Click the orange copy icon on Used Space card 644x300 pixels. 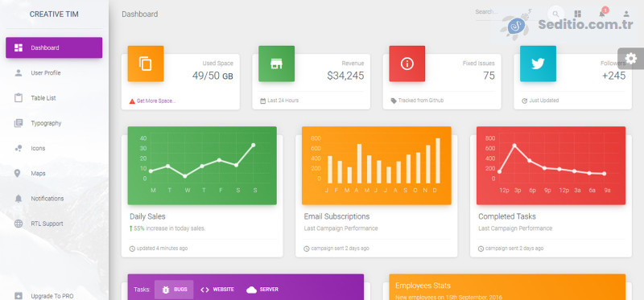(x=146, y=64)
